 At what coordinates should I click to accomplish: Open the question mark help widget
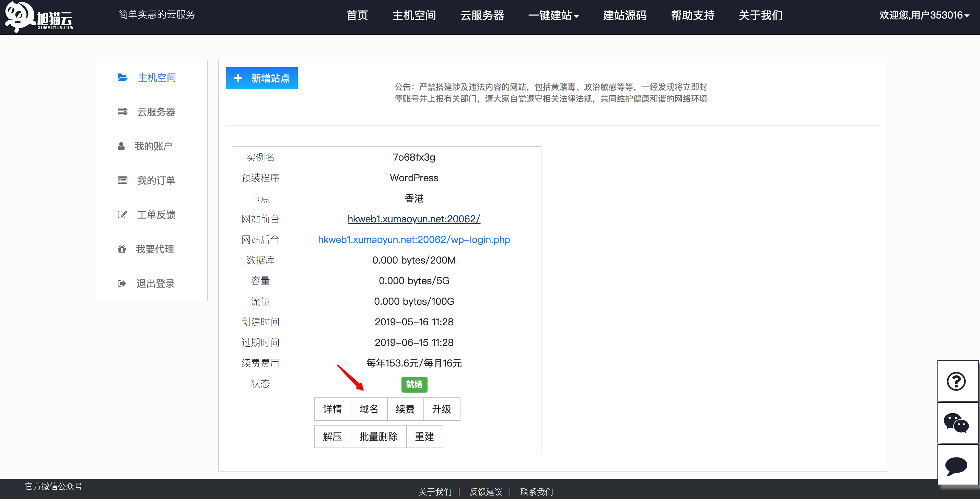click(956, 381)
